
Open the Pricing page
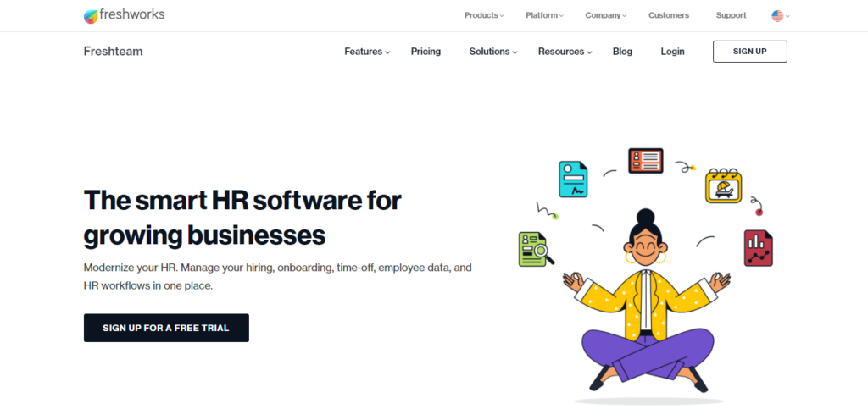tap(426, 52)
